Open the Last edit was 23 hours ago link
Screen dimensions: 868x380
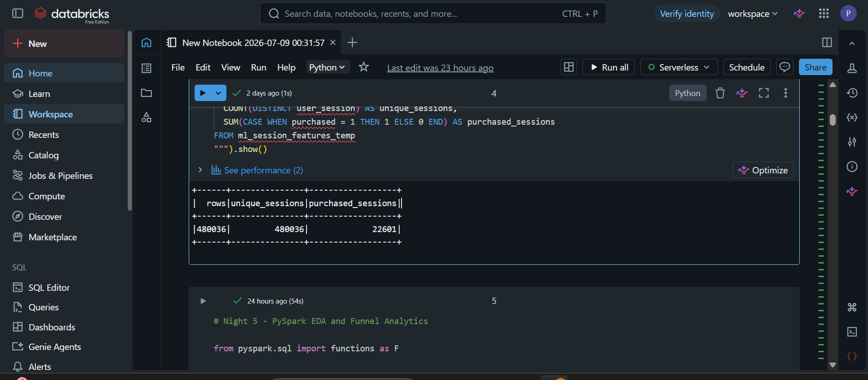[440, 68]
